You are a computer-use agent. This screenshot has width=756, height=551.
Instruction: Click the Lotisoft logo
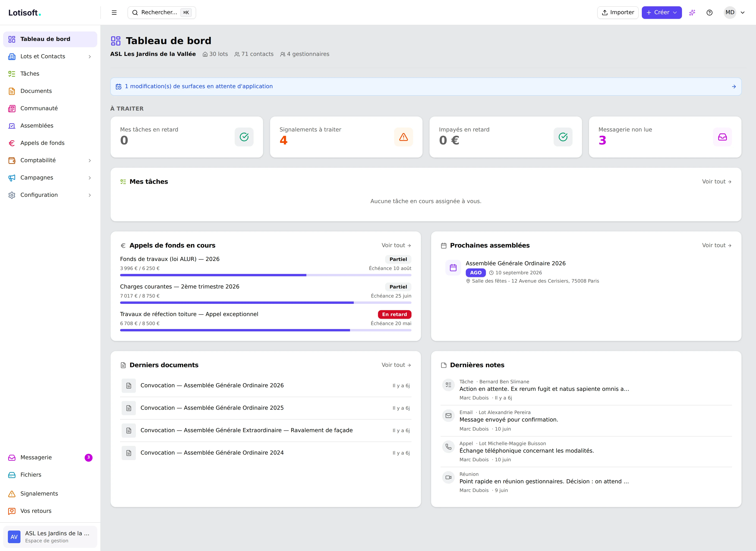(24, 13)
